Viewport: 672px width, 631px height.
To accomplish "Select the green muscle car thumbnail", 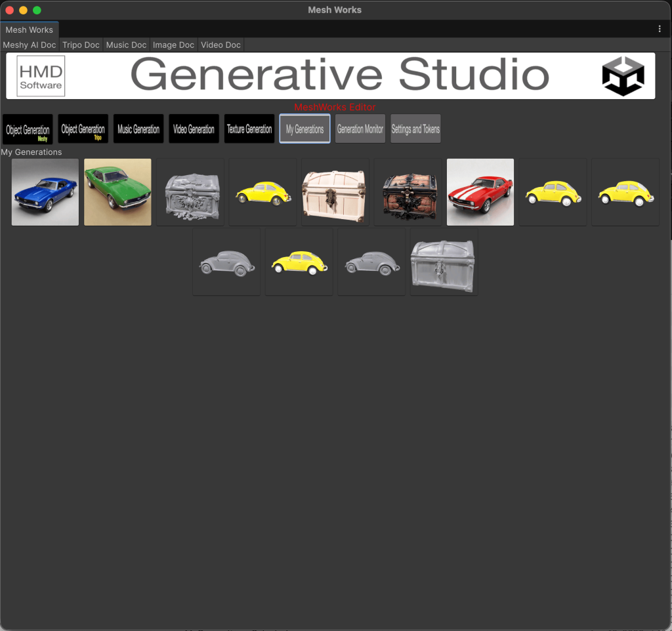I will click(x=117, y=192).
